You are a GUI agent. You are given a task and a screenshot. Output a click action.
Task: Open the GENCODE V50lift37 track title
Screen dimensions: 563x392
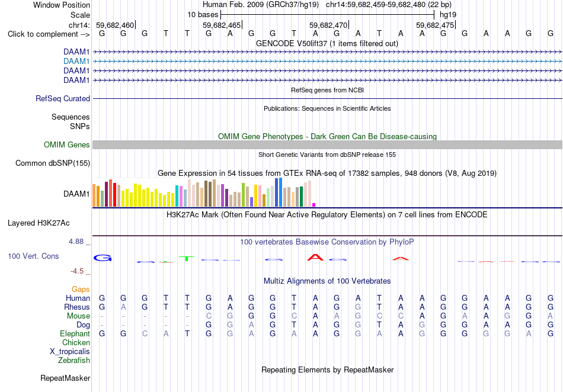click(327, 43)
